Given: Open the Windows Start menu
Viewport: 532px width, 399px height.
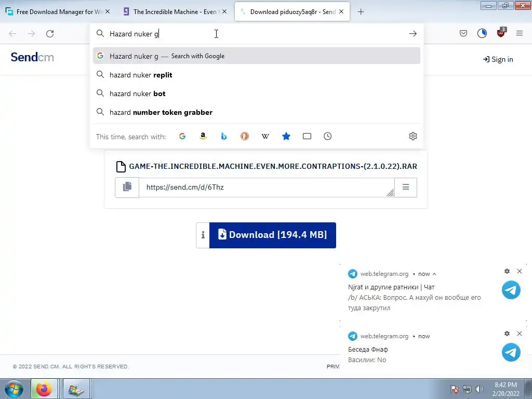Looking at the screenshot, I should pos(14,389).
